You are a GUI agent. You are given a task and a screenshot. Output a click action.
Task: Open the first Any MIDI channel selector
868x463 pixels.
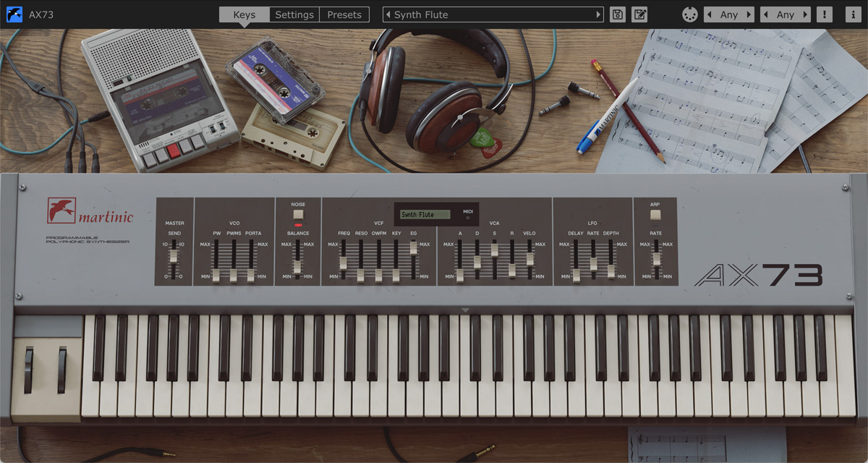(x=729, y=14)
